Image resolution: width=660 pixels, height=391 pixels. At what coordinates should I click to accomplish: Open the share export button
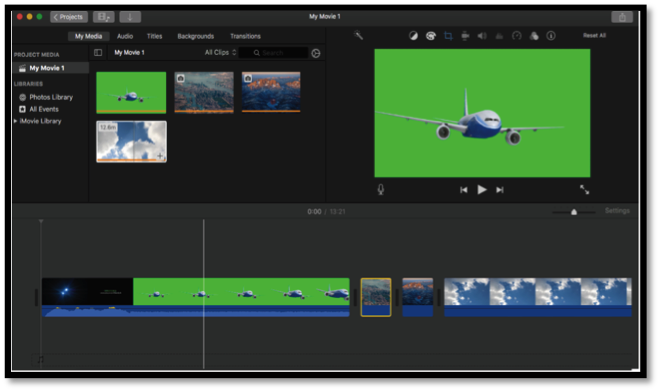point(622,17)
